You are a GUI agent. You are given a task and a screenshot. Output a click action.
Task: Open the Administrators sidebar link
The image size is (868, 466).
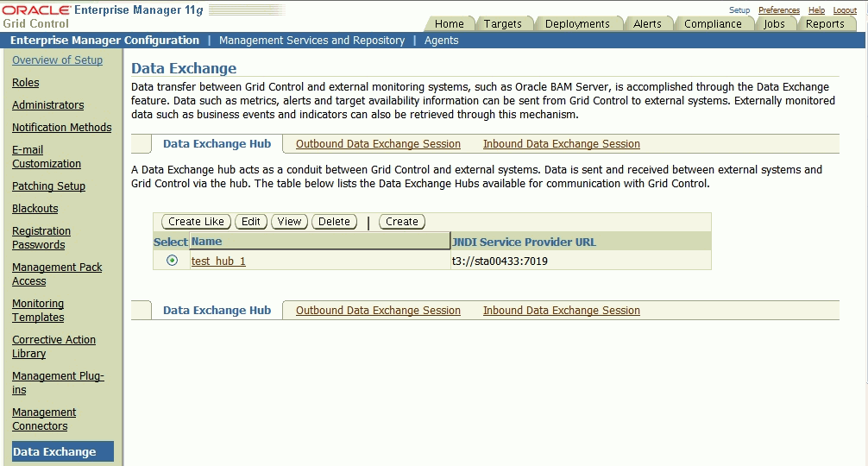coord(48,104)
